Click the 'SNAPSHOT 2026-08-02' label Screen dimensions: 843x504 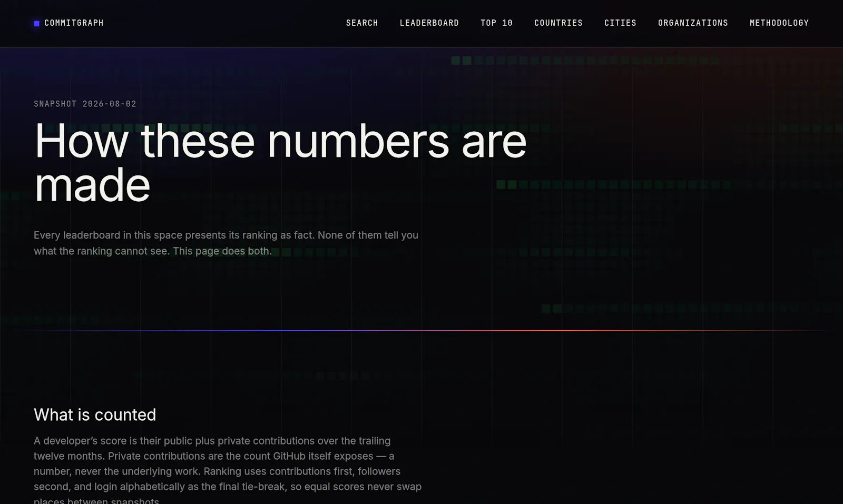click(85, 104)
